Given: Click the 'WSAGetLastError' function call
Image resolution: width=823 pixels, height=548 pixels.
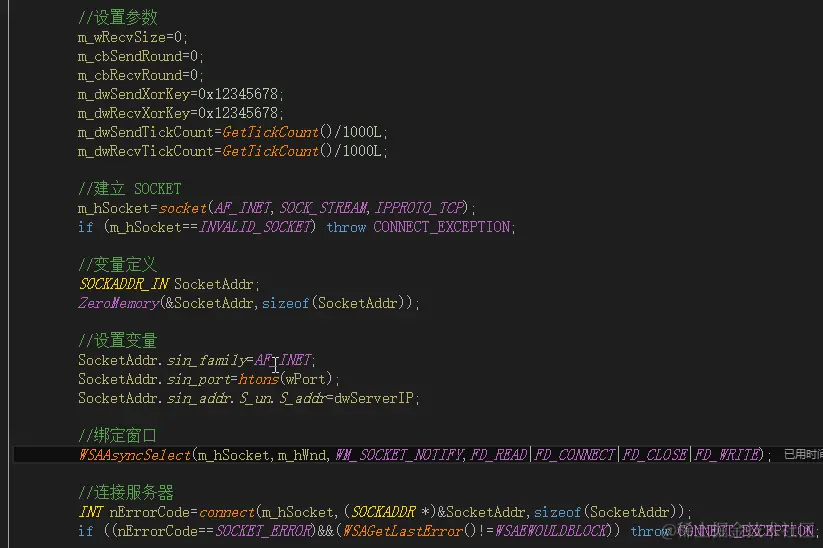Looking at the screenshot, I should 402,531.
